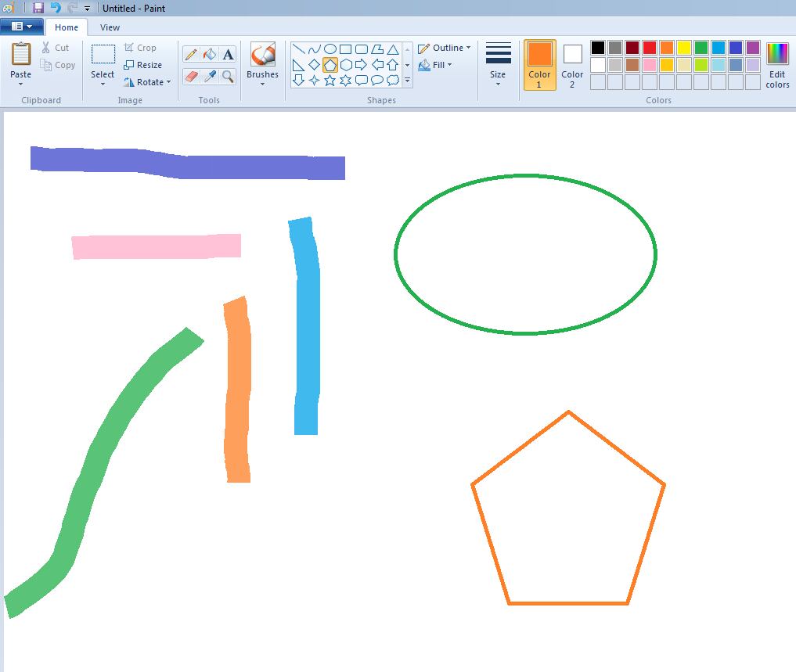Expand the Fill dropdown
Viewport: 796px width, 672px height.
[x=436, y=65]
